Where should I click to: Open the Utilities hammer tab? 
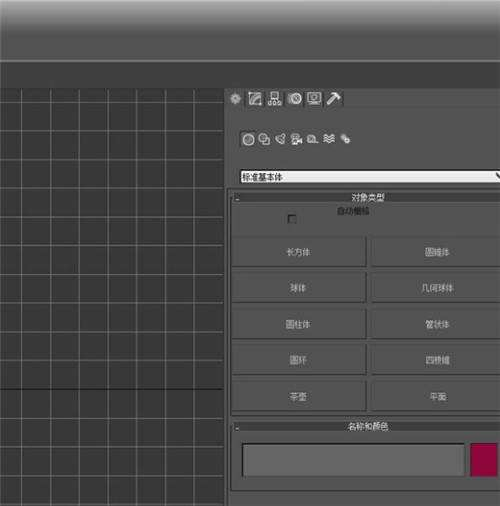pyautogui.click(x=334, y=99)
